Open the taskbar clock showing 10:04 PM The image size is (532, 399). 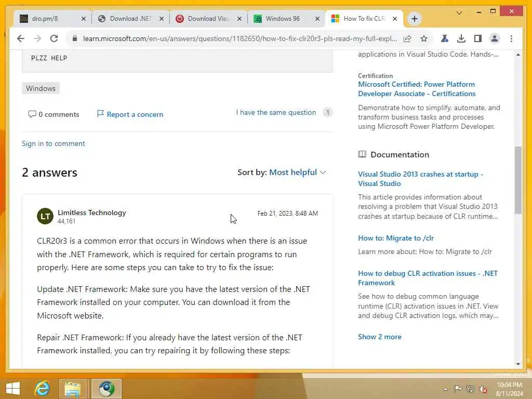(x=509, y=389)
